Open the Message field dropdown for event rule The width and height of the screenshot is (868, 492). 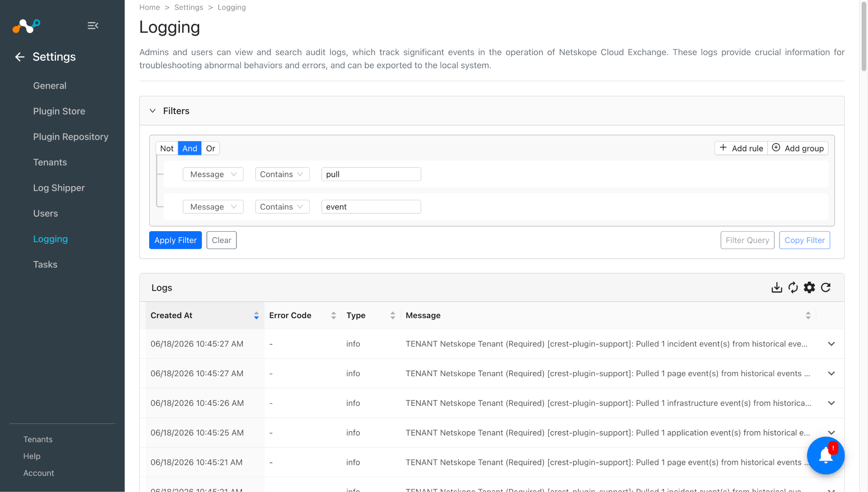213,207
